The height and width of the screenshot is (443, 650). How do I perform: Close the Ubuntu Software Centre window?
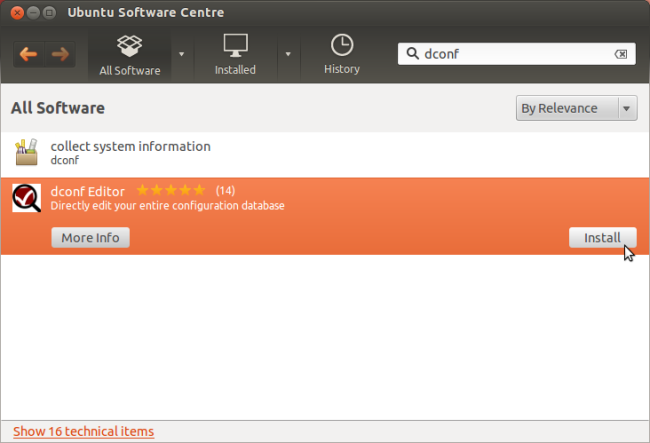tap(17, 13)
